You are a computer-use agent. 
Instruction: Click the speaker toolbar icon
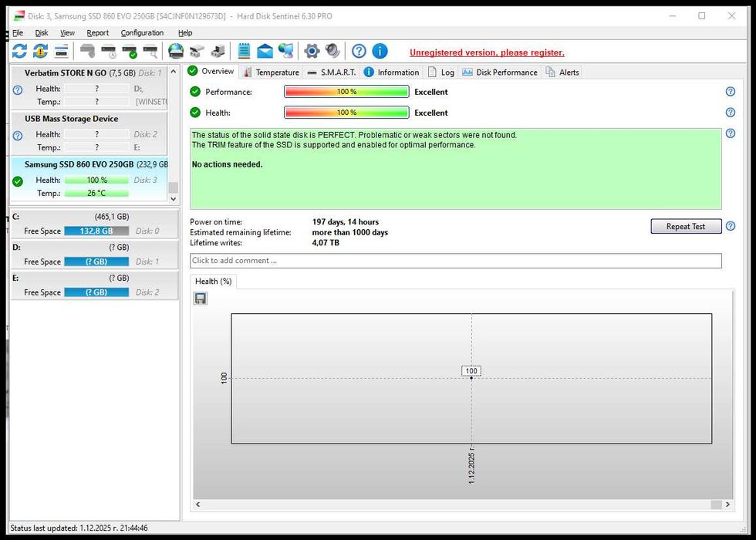[x=332, y=51]
